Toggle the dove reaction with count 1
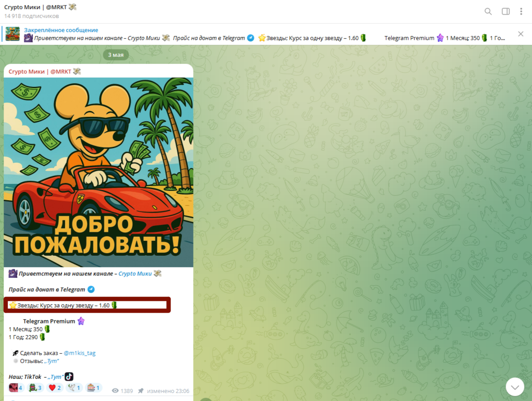The image size is (532, 401). tap(74, 388)
